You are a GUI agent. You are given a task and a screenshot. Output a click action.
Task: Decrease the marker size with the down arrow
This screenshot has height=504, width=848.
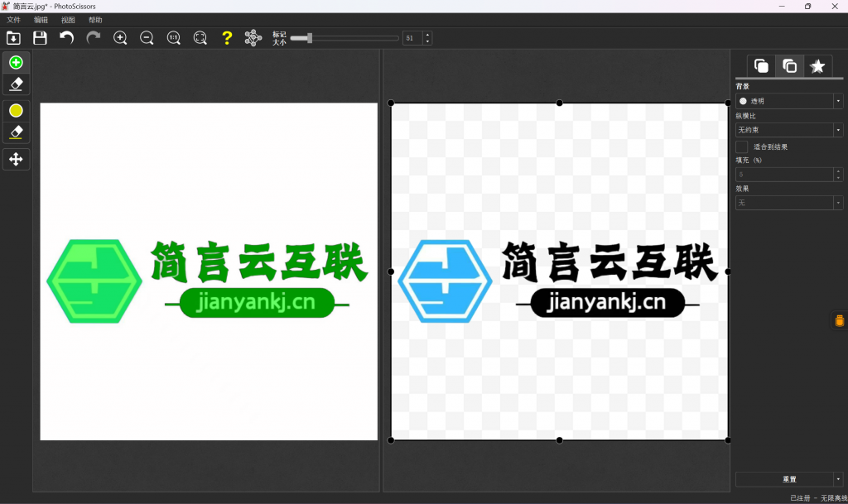(427, 41)
